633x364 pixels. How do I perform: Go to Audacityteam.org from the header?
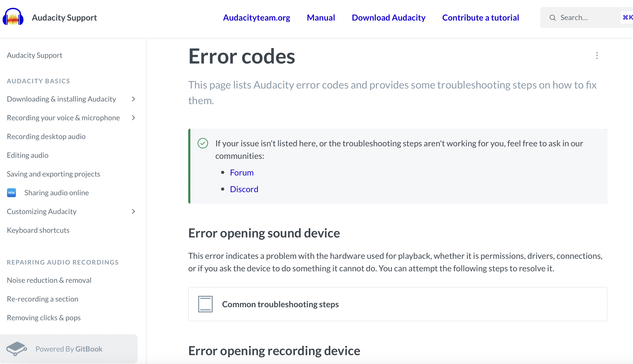(257, 18)
